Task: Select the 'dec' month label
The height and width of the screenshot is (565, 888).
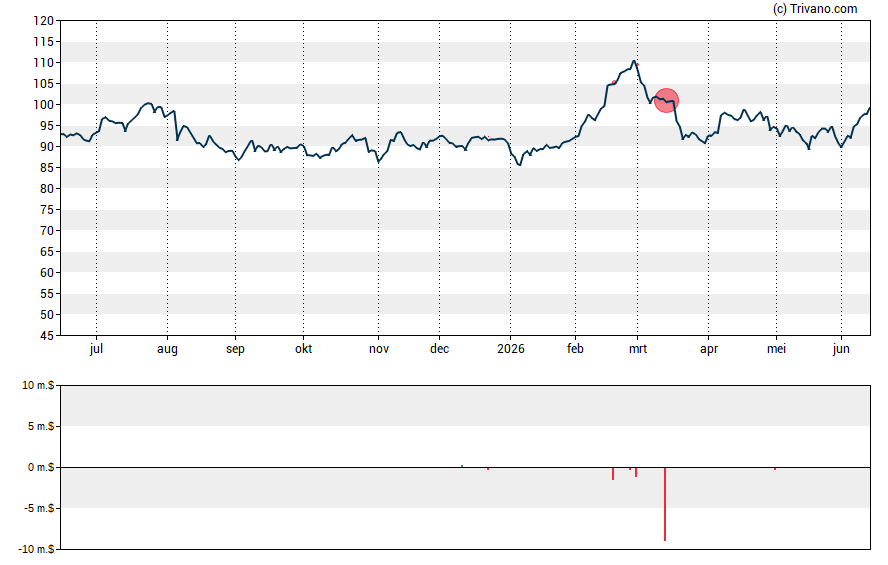Action: click(x=439, y=349)
